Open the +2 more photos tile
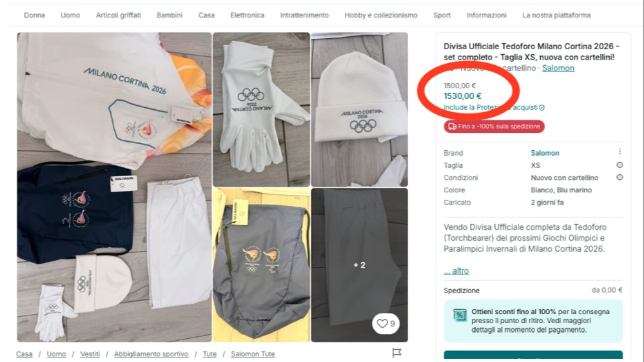 [359, 265]
